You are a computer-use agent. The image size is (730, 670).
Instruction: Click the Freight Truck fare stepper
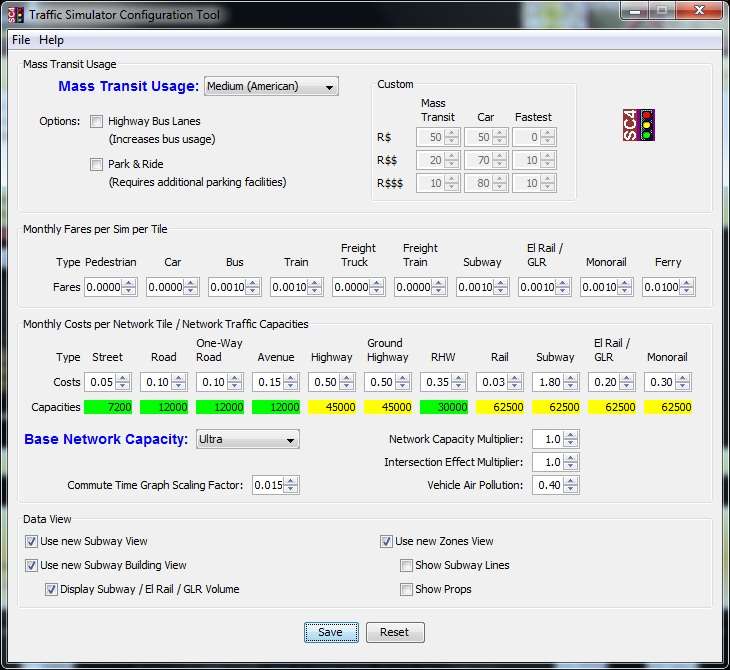(376, 287)
